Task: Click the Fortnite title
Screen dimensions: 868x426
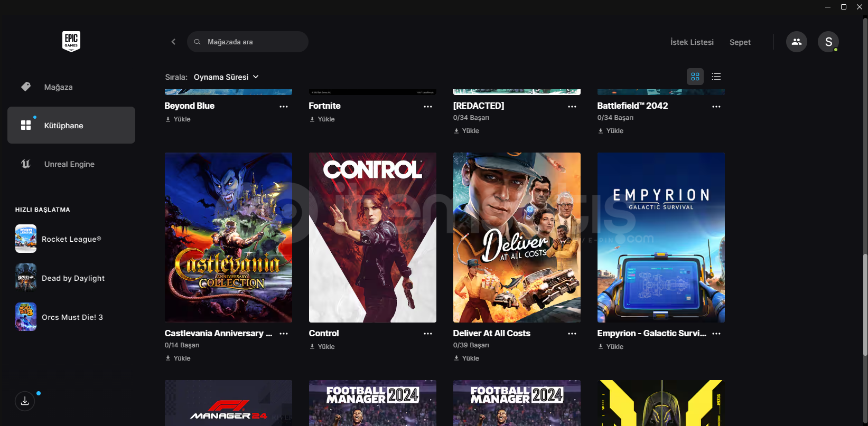Action: click(x=324, y=106)
